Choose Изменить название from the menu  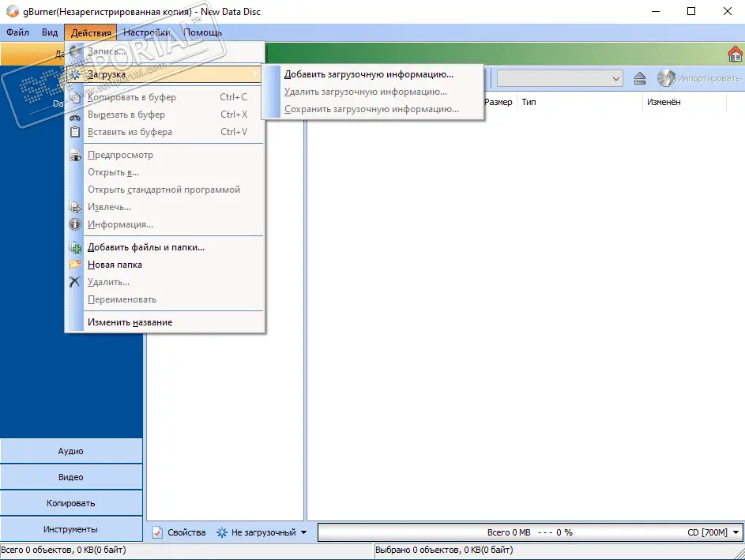point(130,322)
